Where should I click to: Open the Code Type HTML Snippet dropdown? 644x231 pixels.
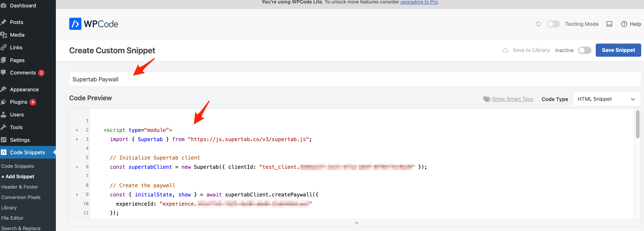coord(607,99)
